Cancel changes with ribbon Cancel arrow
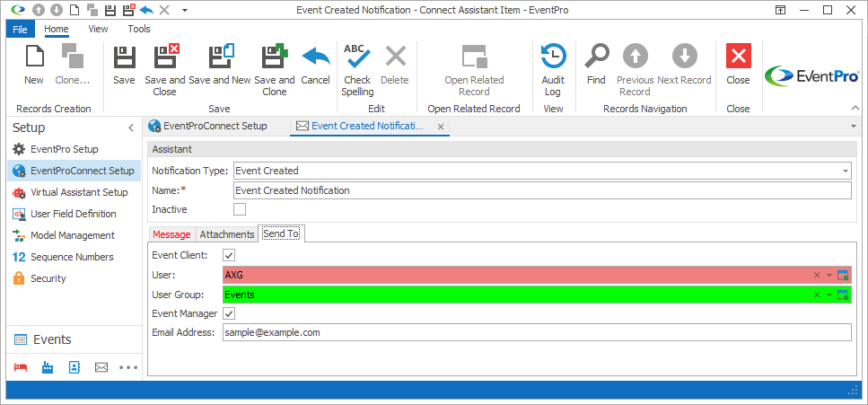This screenshot has height=405, width=868. [x=316, y=65]
